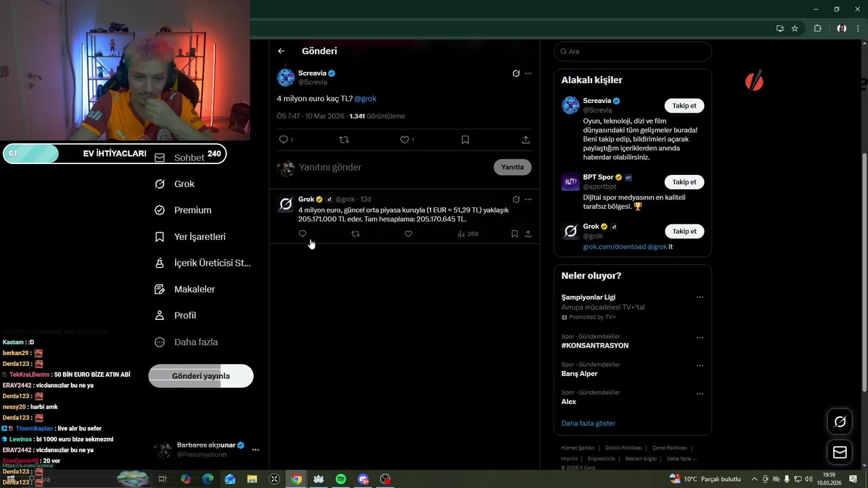
Task: Install app icon in Chrome address bar
Action: (780, 28)
